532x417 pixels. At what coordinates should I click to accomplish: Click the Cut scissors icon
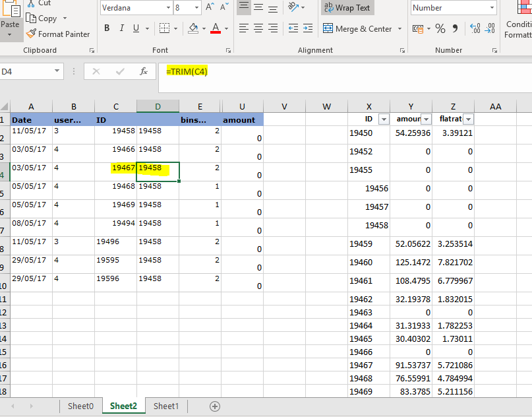click(31, 3)
